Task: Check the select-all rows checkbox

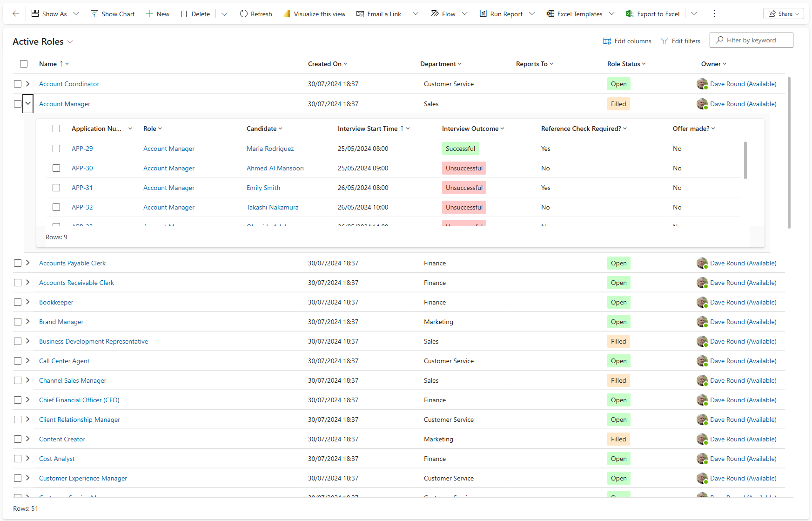Action: tap(24, 64)
